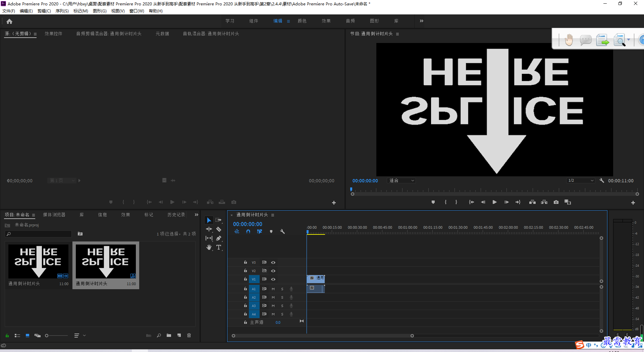Select the Ripple Edit tool
Screen dimensions: 644x352
209,229
